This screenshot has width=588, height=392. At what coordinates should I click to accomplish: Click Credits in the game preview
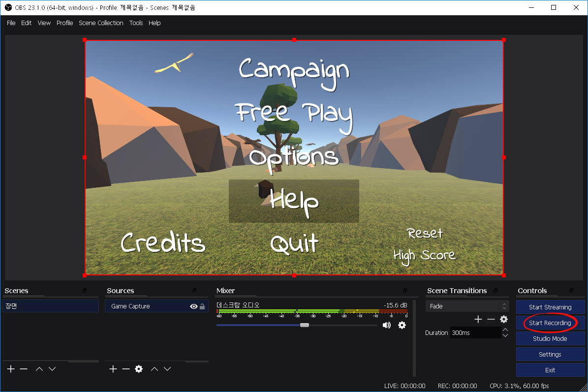pos(163,242)
